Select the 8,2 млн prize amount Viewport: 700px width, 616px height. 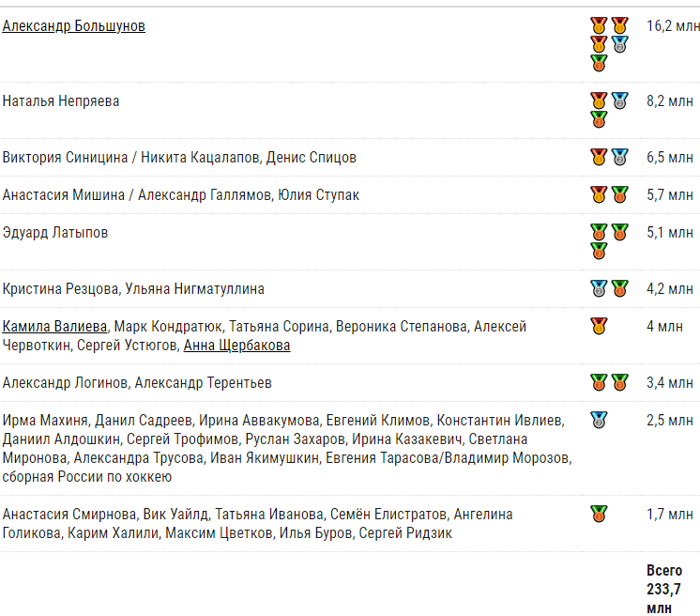[670, 101]
